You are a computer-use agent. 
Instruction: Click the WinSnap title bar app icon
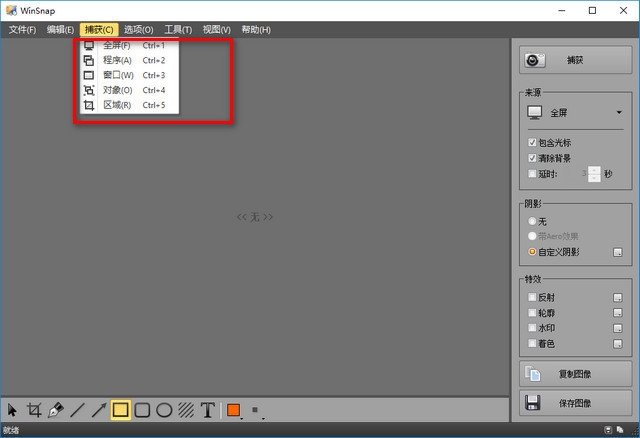point(11,10)
